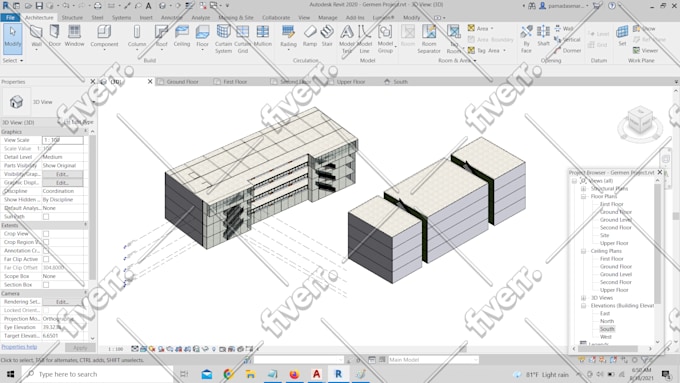Open the Component tool

pos(104,36)
